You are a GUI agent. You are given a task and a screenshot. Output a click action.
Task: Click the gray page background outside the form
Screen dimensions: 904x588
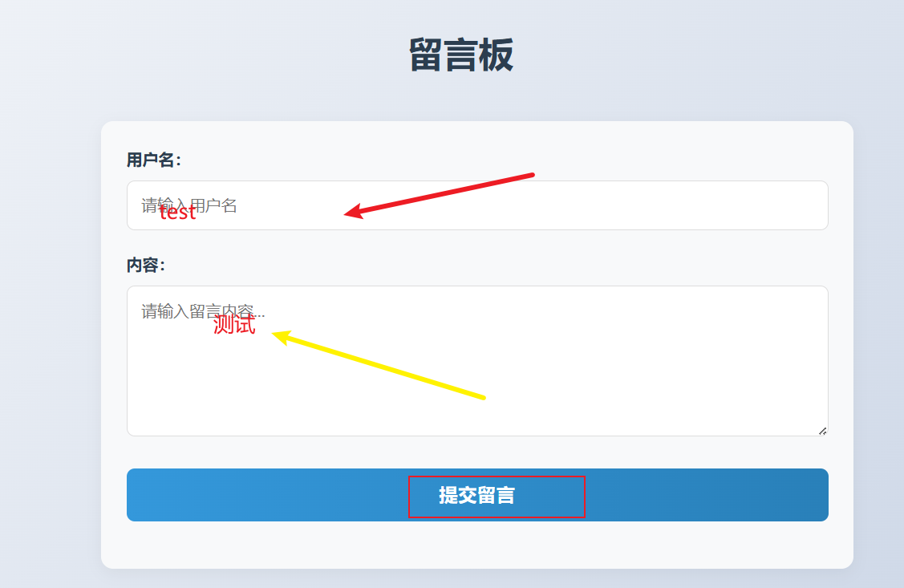(52, 288)
